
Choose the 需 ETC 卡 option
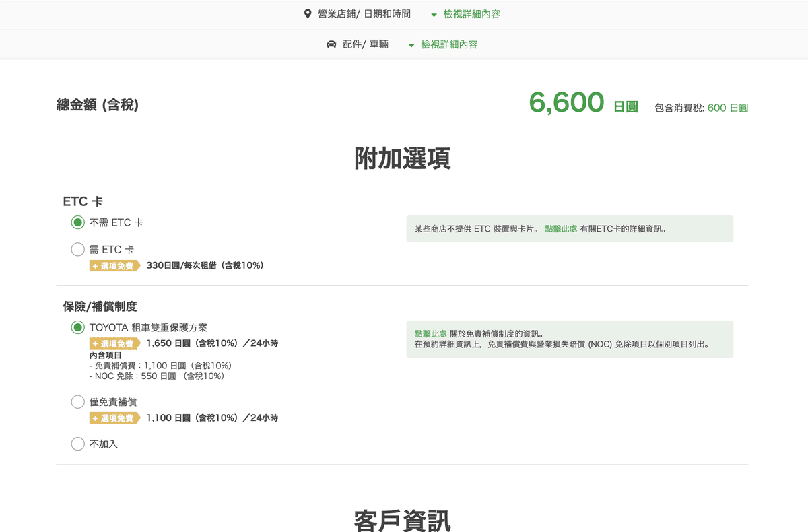point(77,250)
